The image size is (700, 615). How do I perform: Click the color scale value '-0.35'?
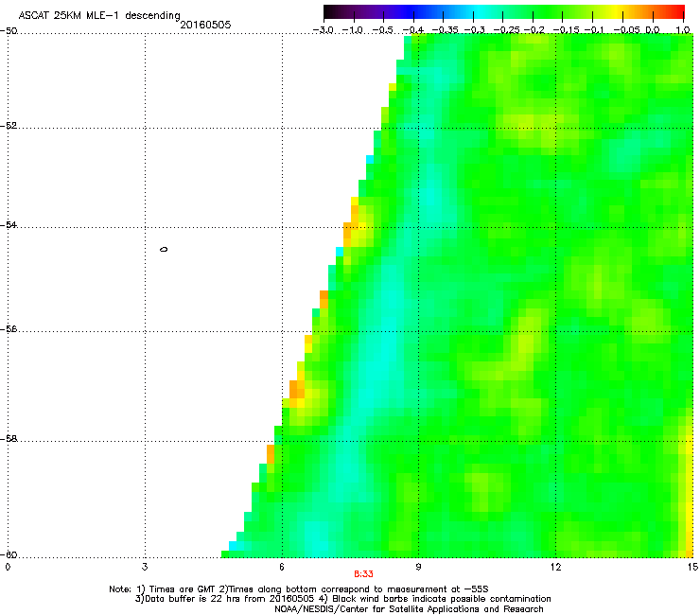click(446, 30)
